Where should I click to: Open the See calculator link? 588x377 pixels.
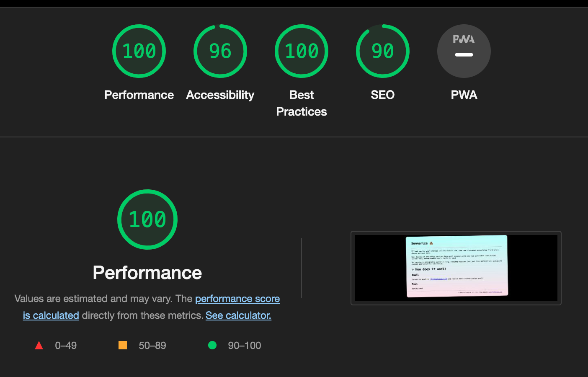click(x=238, y=315)
